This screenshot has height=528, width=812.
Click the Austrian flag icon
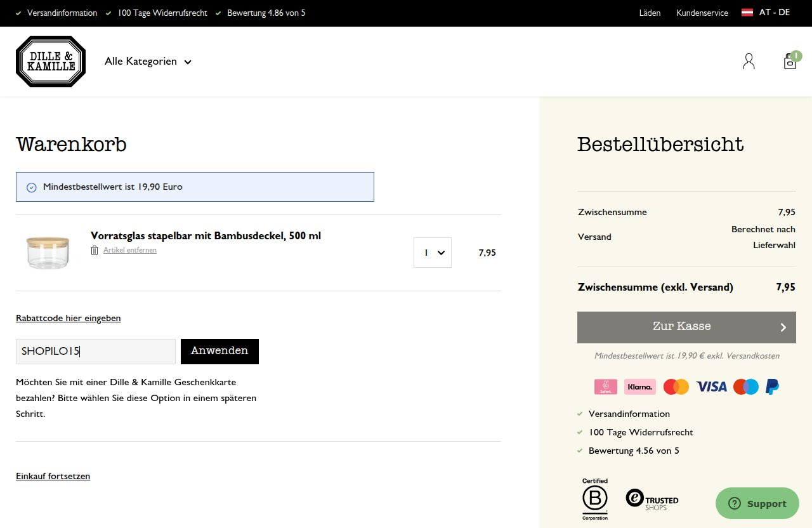(x=747, y=12)
